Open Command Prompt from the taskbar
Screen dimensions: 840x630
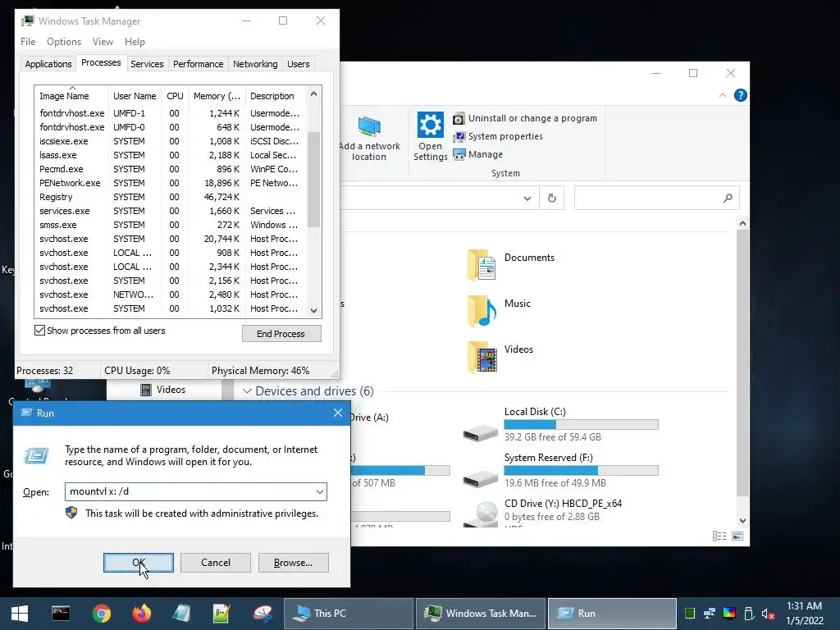[x=61, y=614]
